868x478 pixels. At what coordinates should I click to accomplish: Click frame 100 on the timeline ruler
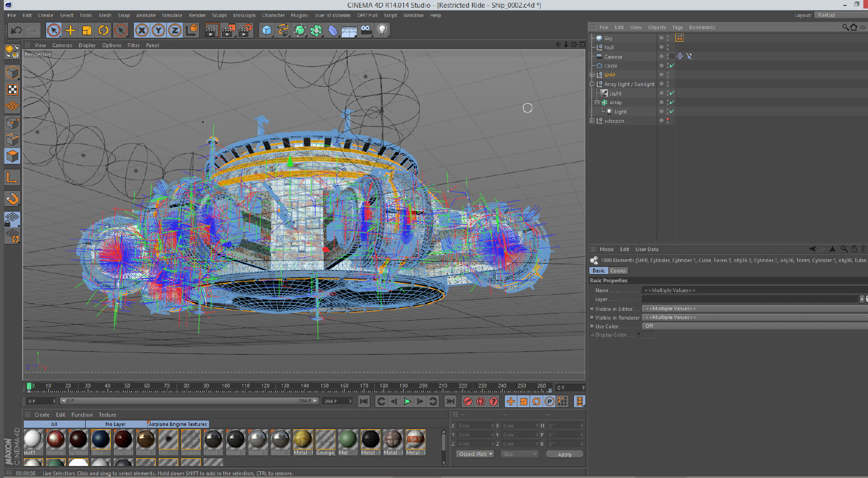click(226, 386)
